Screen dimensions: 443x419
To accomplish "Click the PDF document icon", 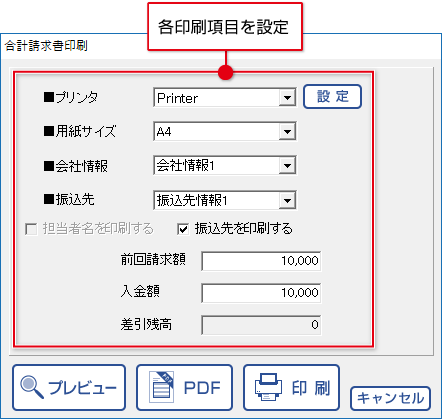I will click(x=161, y=387).
